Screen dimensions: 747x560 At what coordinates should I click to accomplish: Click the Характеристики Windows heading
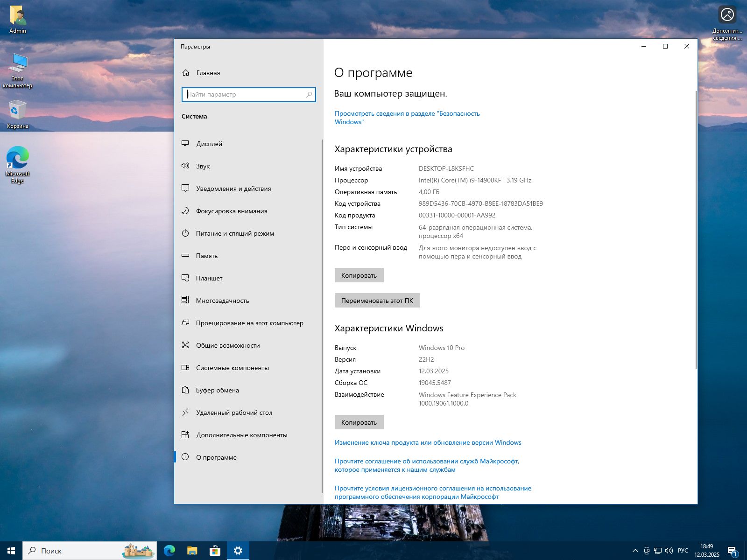click(x=389, y=328)
